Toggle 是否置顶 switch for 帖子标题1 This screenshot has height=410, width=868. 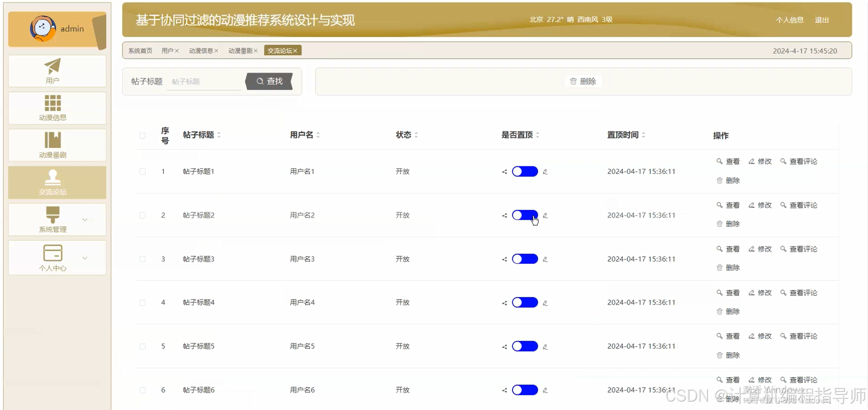click(x=525, y=171)
